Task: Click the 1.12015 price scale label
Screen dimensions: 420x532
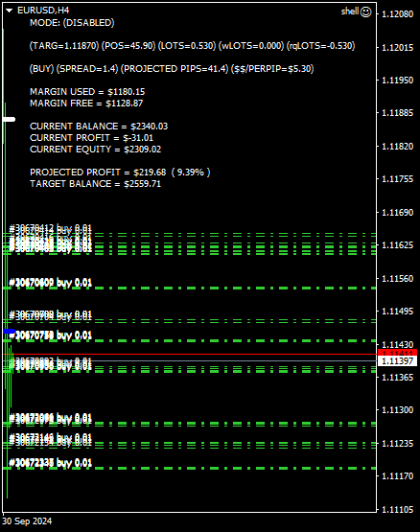Action: click(398, 48)
